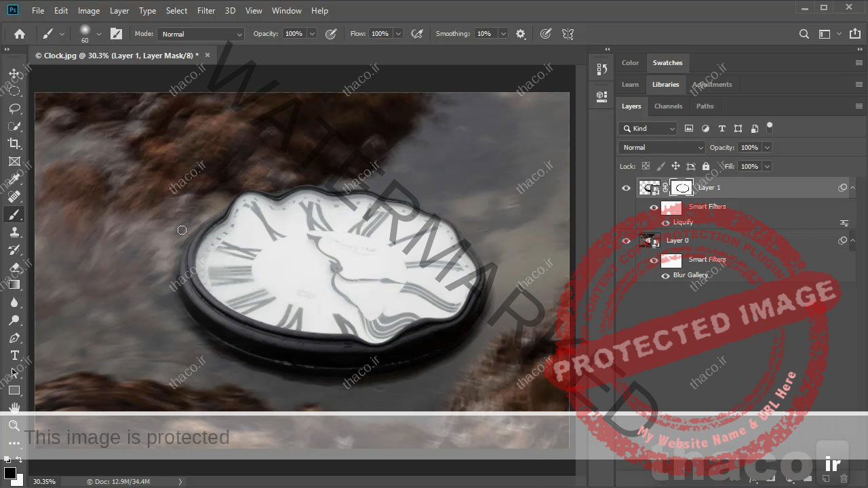Screen dimensions: 868x488
Task: Toggle the Brush Settings panel button
Action: tap(117, 34)
